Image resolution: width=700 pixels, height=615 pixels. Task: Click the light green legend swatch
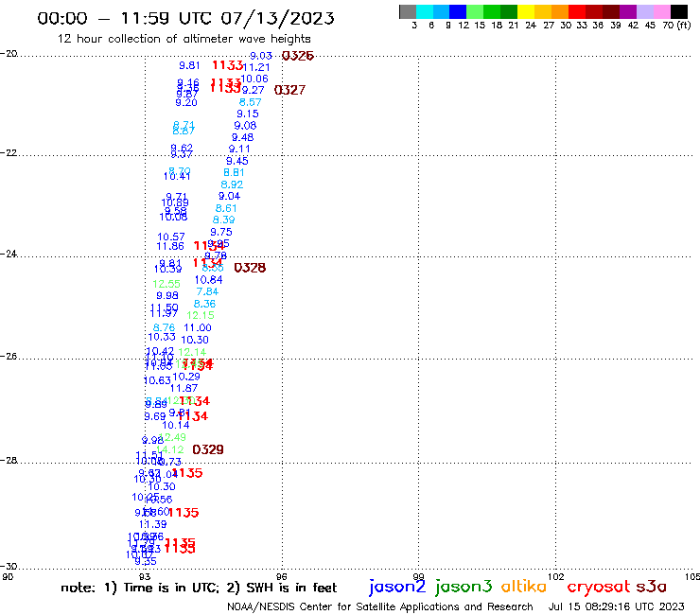(x=475, y=11)
